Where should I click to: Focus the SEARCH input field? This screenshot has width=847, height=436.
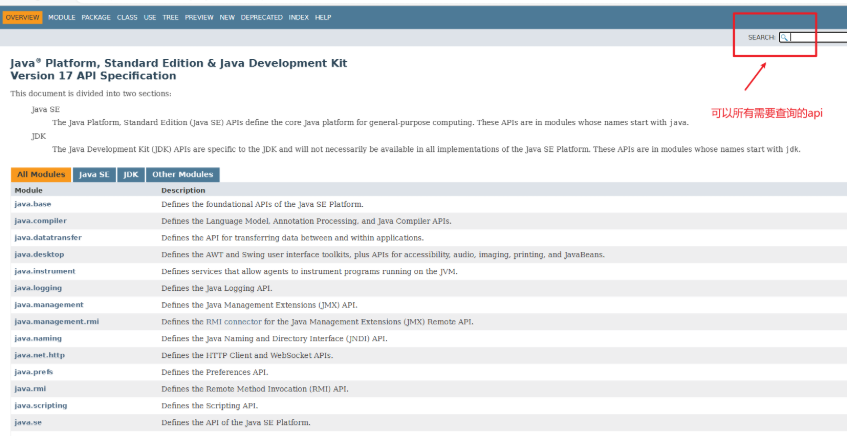[813, 37]
